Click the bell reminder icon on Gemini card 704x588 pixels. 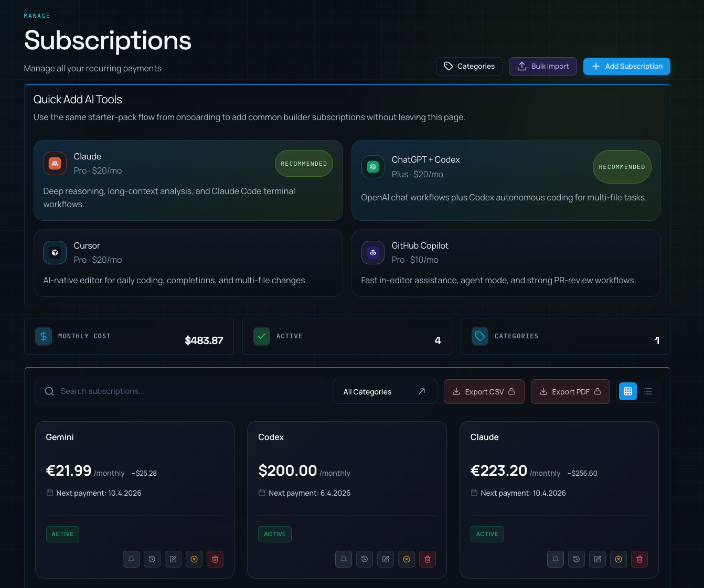[131, 559]
